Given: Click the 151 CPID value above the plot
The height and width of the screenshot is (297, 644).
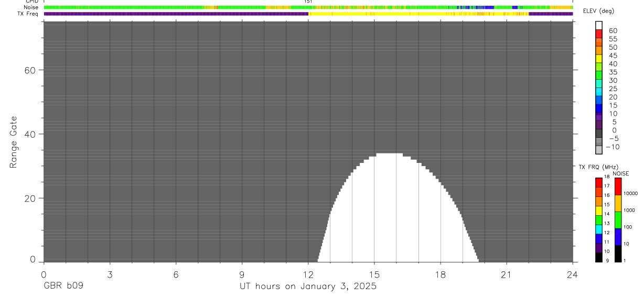Looking at the screenshot, I should [308, 2].
